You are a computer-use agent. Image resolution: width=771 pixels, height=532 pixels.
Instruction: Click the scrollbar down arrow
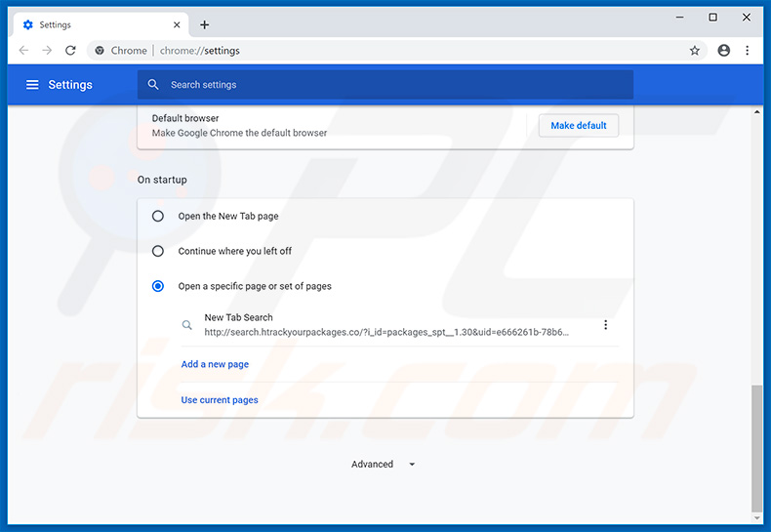click(756, 518)
